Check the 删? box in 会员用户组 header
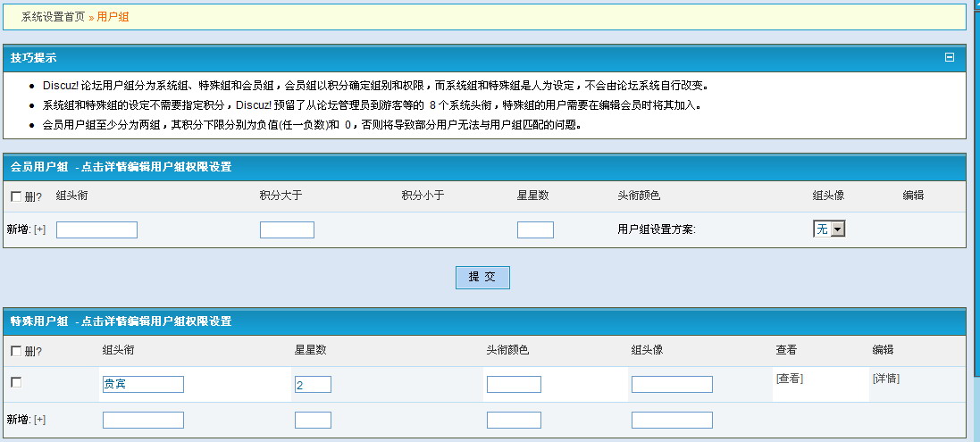980x442 pixels. pos(16,196)
